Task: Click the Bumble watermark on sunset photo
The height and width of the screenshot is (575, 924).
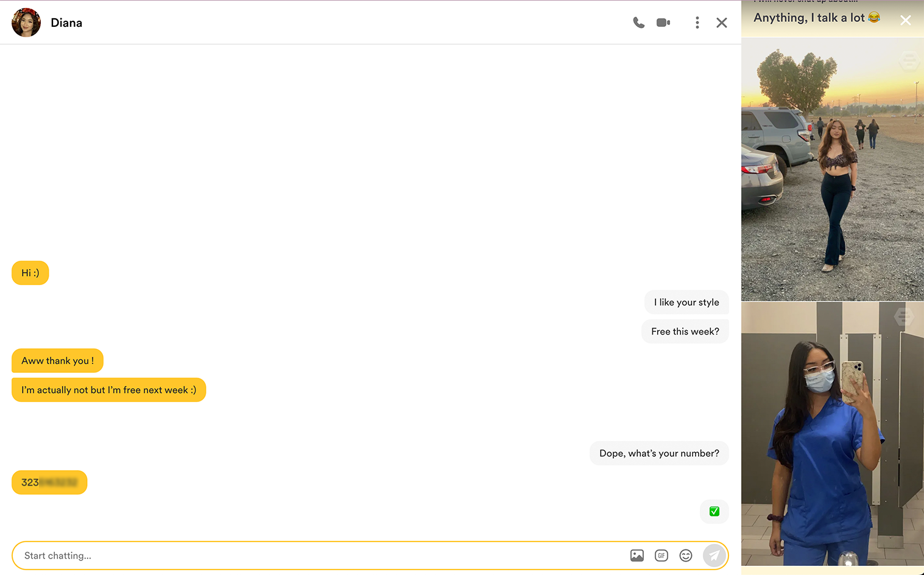Action: click(x=909, y=60)
